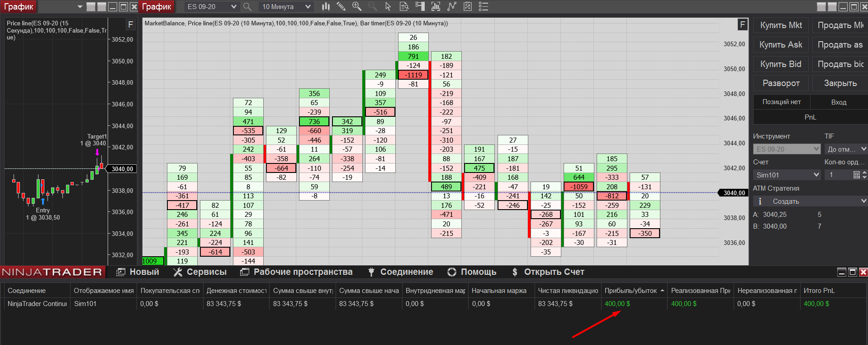Click the zoom in magnifier icon
Image resolution: width=868 pixels, height=345 pixels.
point(357,6)
